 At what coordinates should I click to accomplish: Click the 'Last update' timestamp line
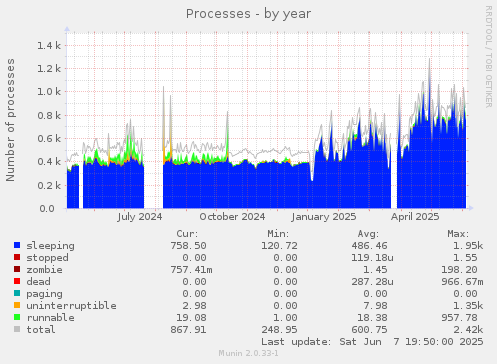point(372,342)
